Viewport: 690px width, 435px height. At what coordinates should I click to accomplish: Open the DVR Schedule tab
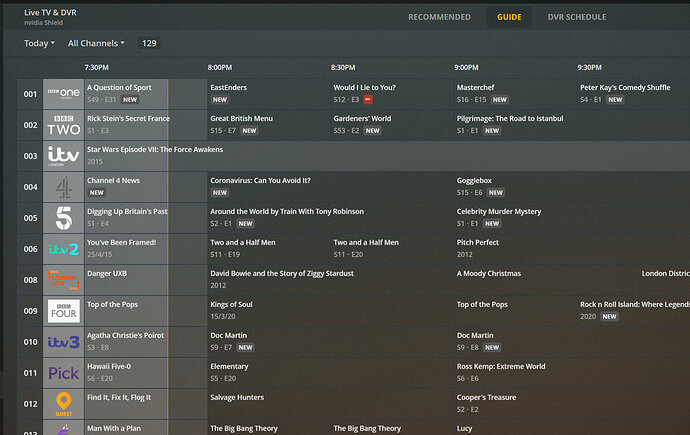(x=576, y=17)
